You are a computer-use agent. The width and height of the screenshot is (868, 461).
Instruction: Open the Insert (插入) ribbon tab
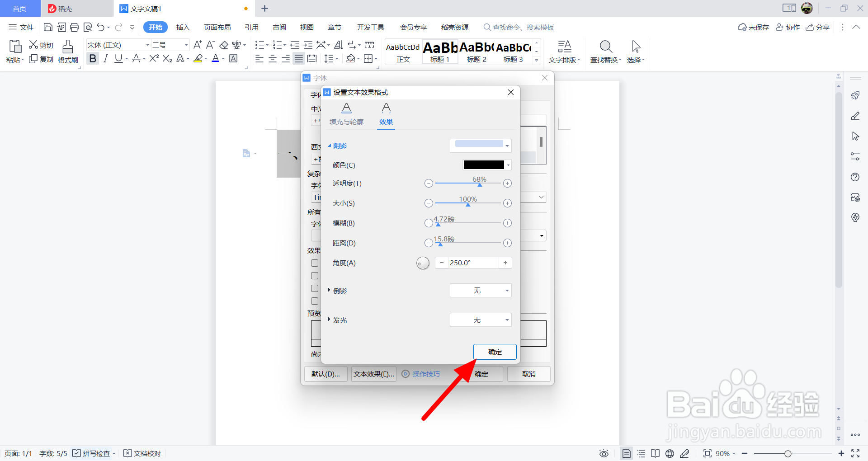click(x=183, y=28)
